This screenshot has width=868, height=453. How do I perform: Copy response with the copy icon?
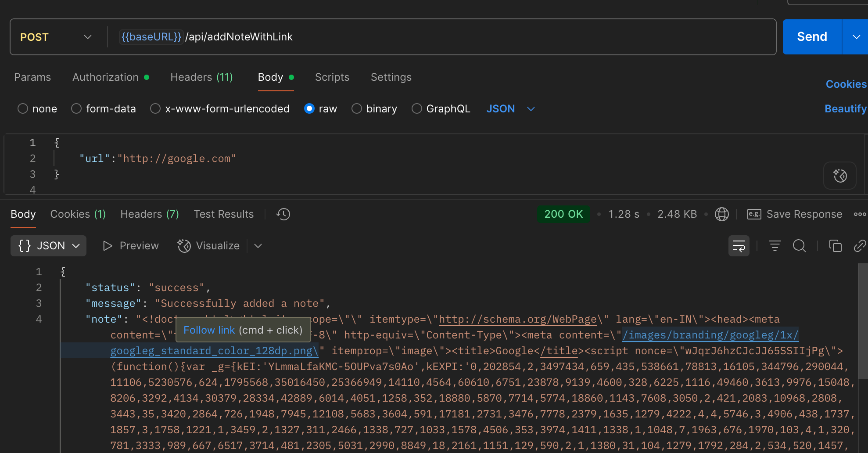(835, 246)
